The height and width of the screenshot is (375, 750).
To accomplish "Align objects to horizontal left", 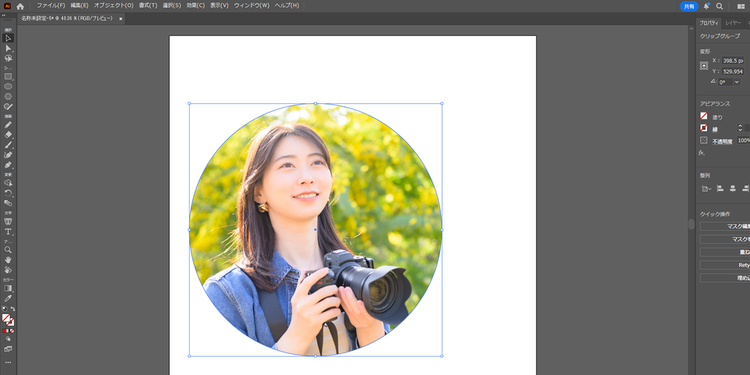I will pos(720,188).
